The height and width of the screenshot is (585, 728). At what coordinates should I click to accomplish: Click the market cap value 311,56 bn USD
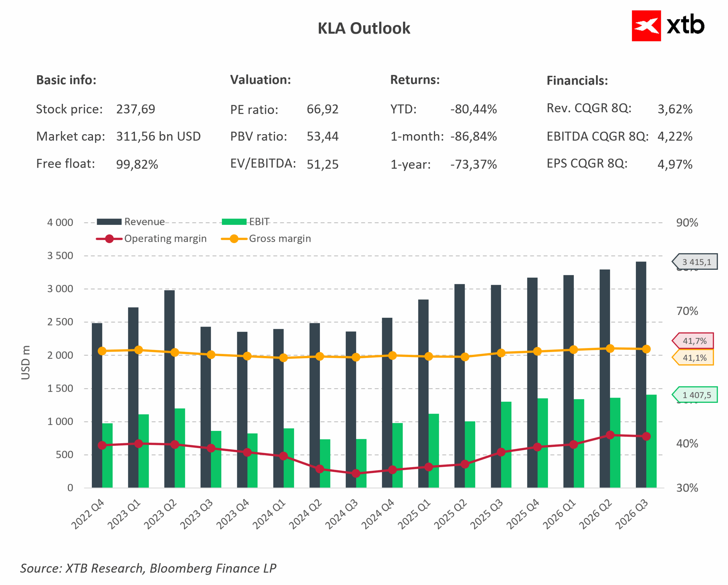[x=158, y=137]
